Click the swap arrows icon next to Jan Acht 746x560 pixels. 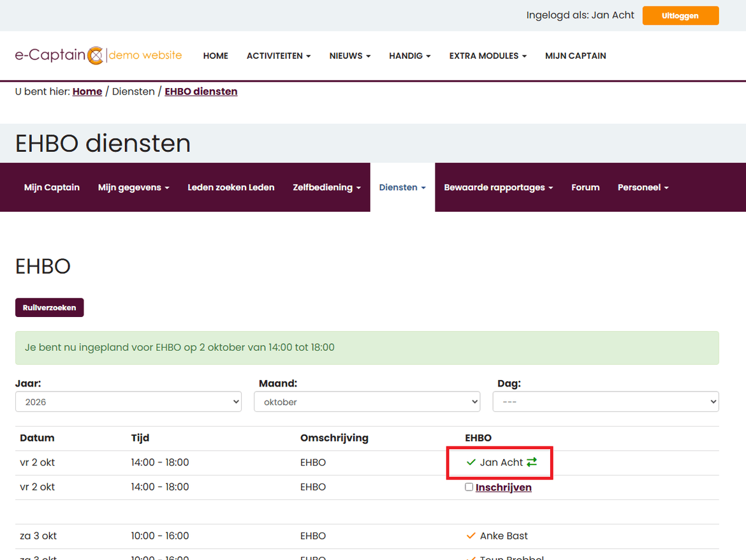click(531, 462)
